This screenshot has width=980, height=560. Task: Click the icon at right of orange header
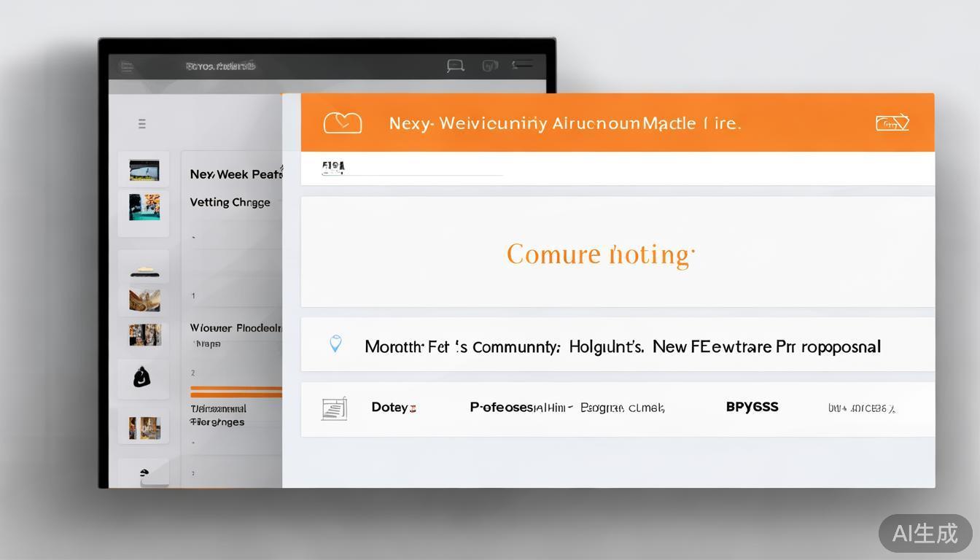892,122
